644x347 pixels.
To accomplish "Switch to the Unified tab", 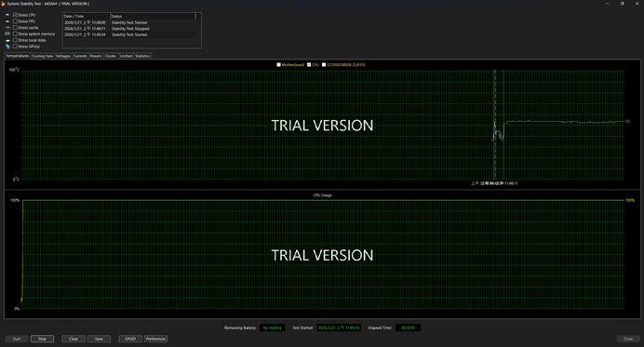I will click(126, 56).
